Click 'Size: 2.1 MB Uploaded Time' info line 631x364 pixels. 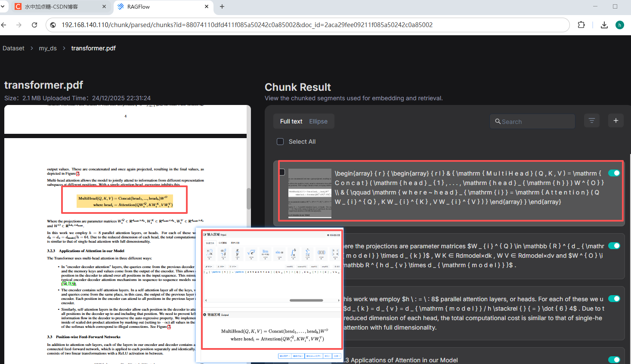[77, 98]
